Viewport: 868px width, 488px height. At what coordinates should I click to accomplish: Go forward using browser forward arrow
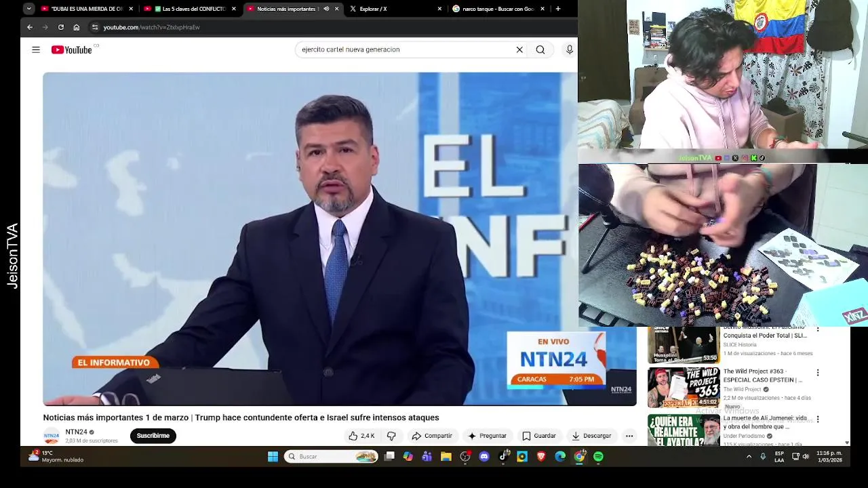[45, 27]
